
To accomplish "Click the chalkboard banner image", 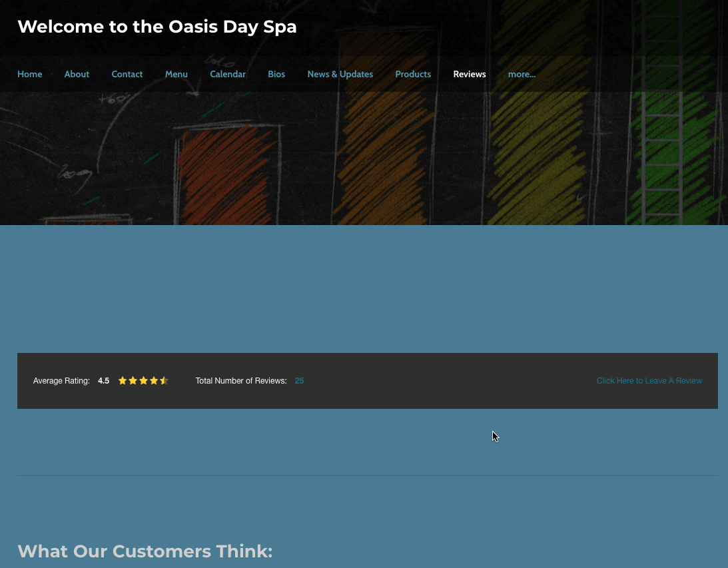I will point(364,158).
